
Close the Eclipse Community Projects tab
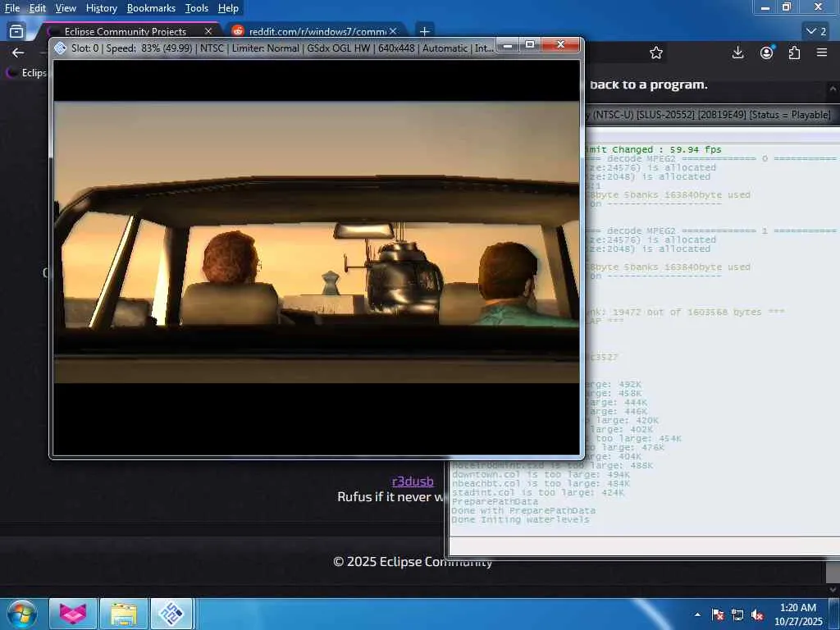coord(208,31)
